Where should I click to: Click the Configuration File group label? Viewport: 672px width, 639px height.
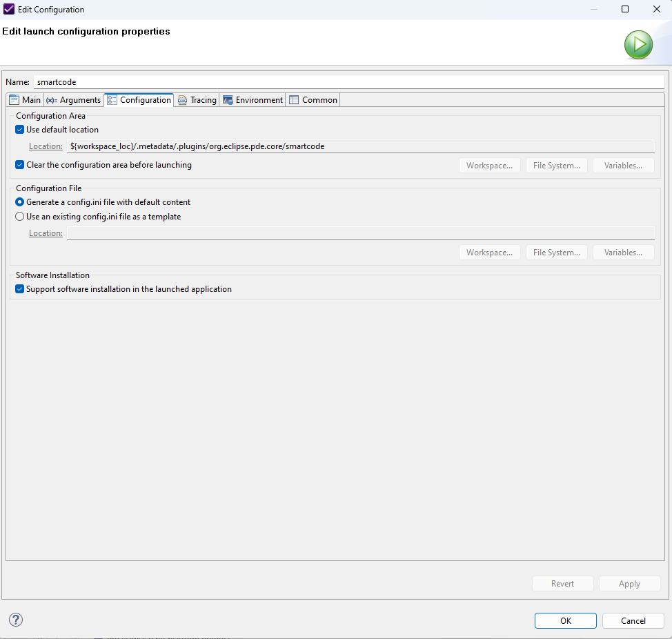tap(49, 188)
